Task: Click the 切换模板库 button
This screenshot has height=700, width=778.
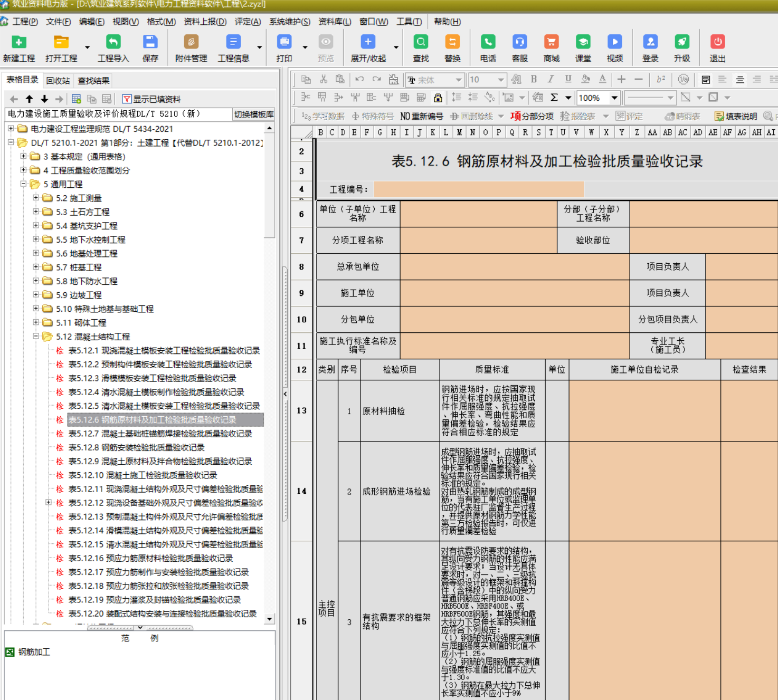Action: [254, 114]
